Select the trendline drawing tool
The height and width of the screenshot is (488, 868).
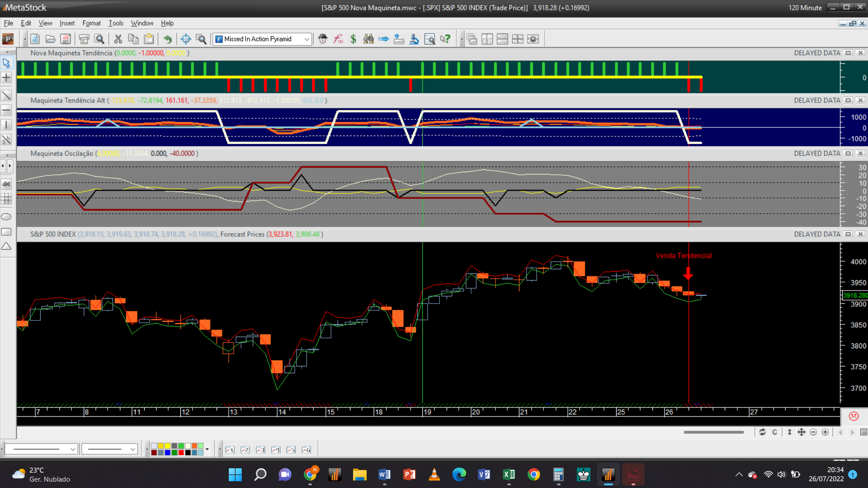point(6,95)
